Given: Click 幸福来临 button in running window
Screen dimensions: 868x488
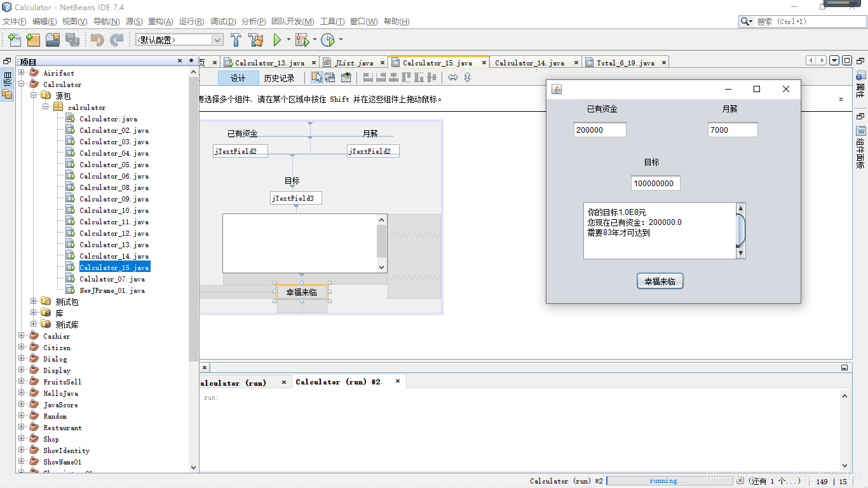Looking at the screenshot, I should tap(660, 281).
